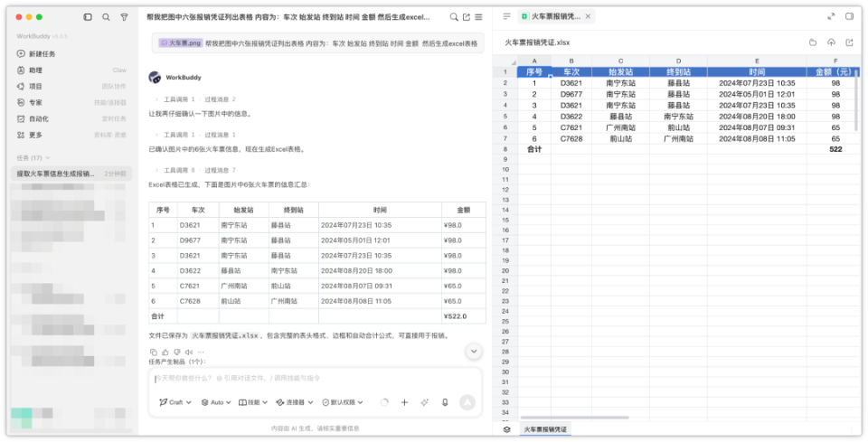868x442 pixels.
Task: Click the filter funnel icon in sidebar header
Action: (124, 17)
